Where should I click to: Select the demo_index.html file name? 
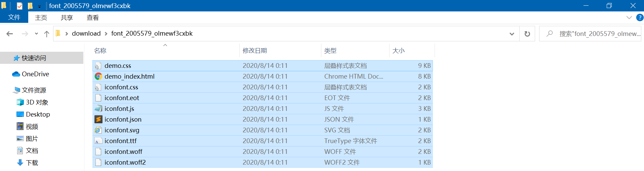(x=129, y=77)
